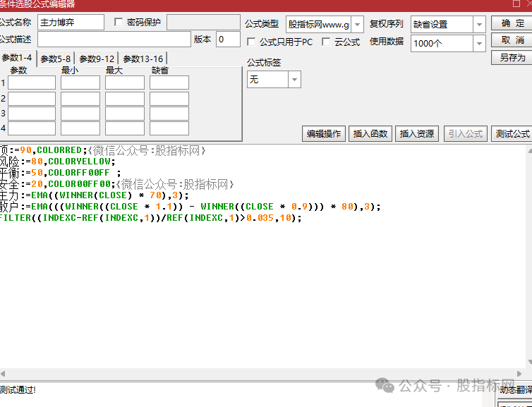532x407 pixels.
Task: Click the row 3 最大 field
Action: (x=125, y=114)
